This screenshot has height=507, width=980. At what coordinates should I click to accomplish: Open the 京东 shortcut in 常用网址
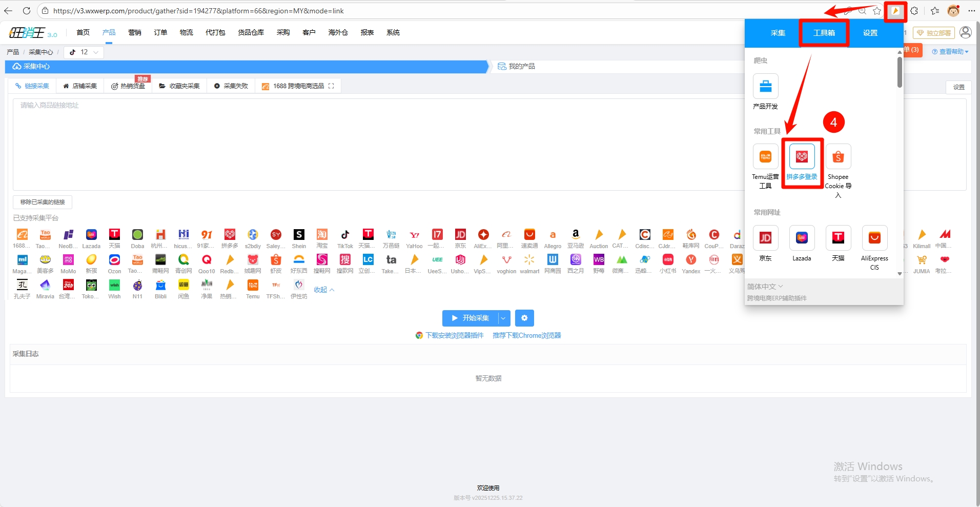click(765, 238)
